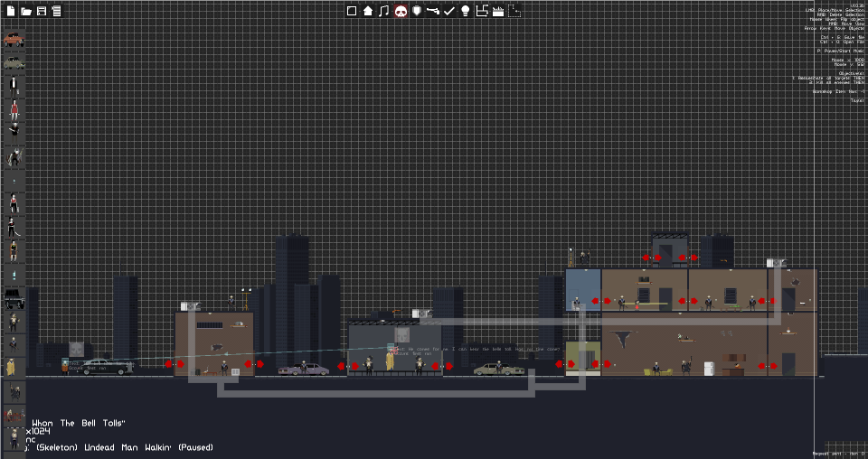The width and height of the screenshot is (868, 459).
Task: Click the "Whom The Bell Tolls" level title
Action: click(x=78, y=423)
